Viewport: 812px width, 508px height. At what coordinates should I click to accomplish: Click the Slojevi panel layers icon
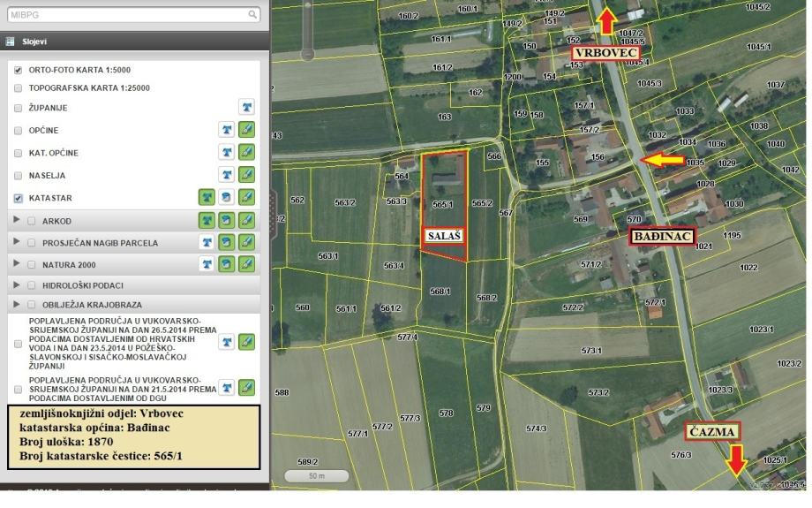click(x=10, y=42)
